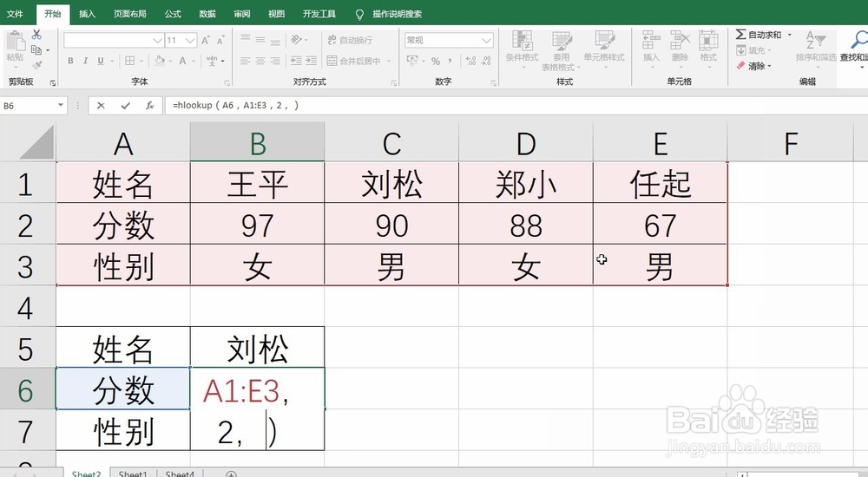Switch to the 视图 ribbon tab

point(276,14)
